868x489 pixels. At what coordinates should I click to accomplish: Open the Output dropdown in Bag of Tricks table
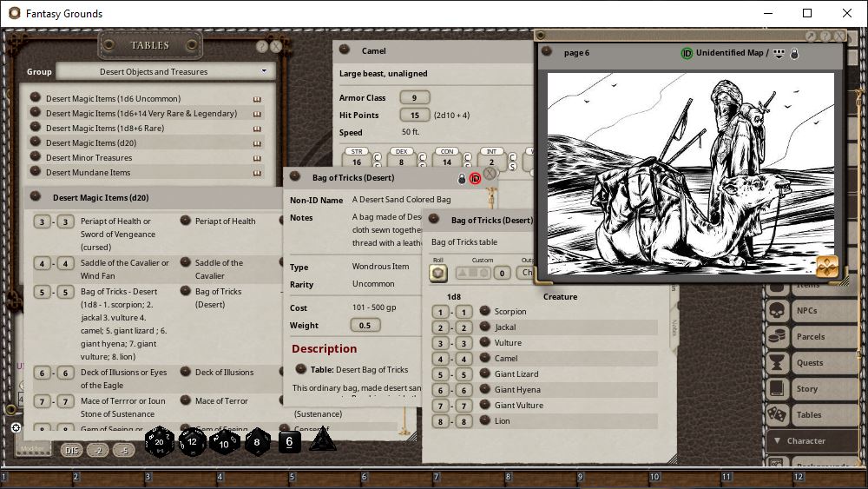click(524, 273)
